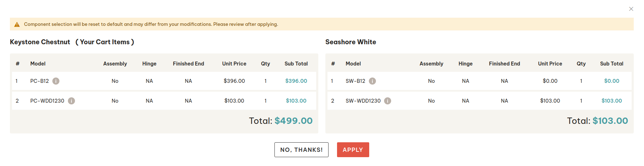This screenshot has width=644, height=166.
Task: Click info icon beside PC-WDD1230
Action: coord(71,101)
